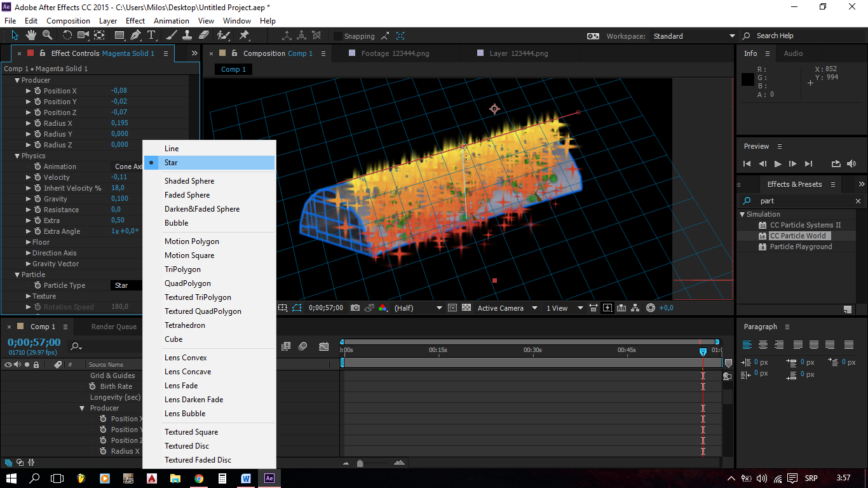Click the Info panel color swatch
Viewport: 868px width, 488px height.
point(748,79)
